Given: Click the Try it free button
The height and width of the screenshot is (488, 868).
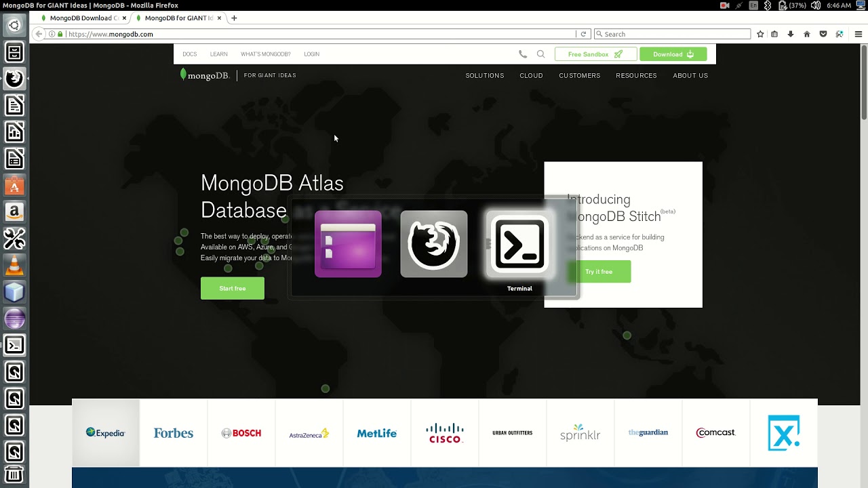Looking at the screenshot, I should coord(599,272).
